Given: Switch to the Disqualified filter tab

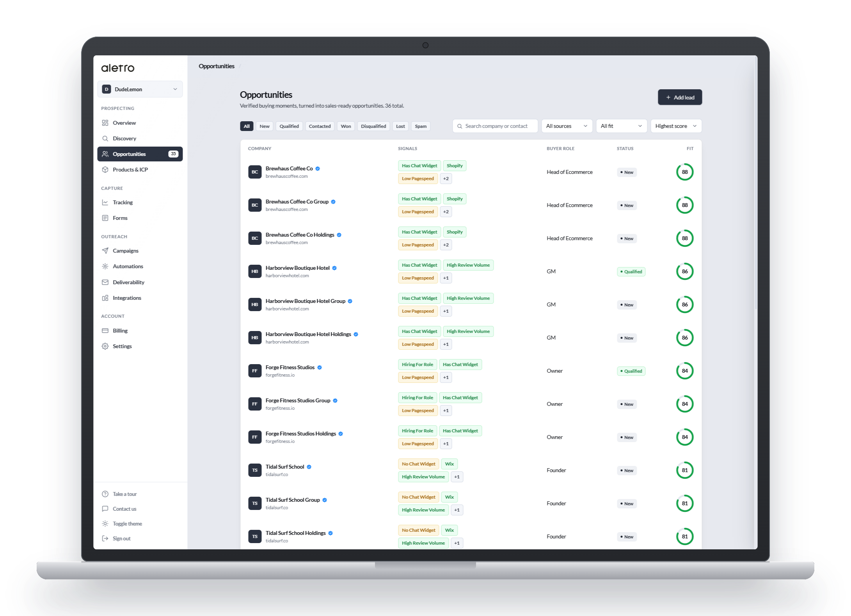Looking at the screenshot, I should point(373,126).
